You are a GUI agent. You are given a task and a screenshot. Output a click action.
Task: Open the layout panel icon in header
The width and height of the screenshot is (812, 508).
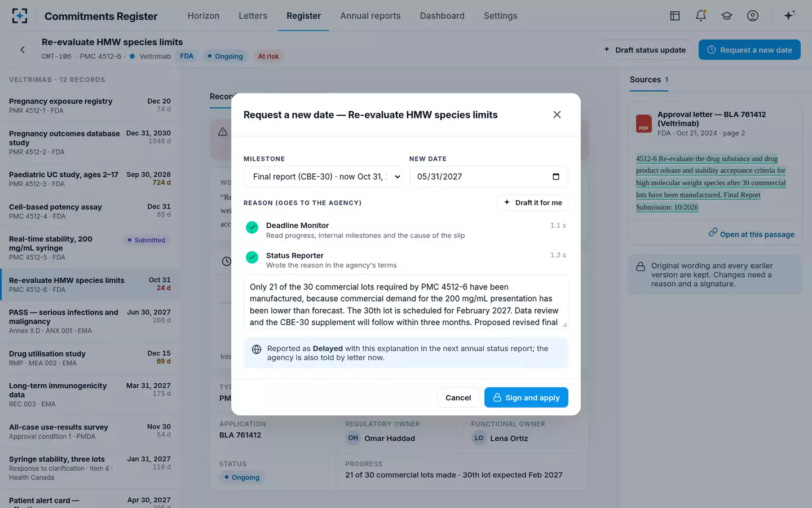[x=675, y=16]
